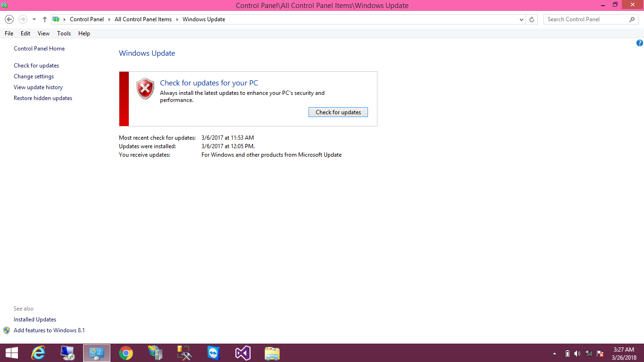Click the 3/6/2017 at 12:05 PM text
644x362 pixels.
tap(228, 146)
